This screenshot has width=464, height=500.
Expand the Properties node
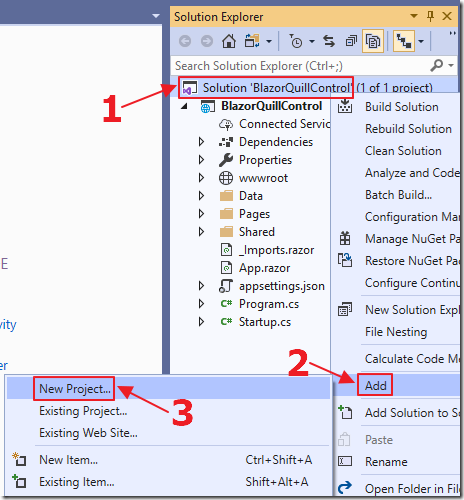click(201, 160)
